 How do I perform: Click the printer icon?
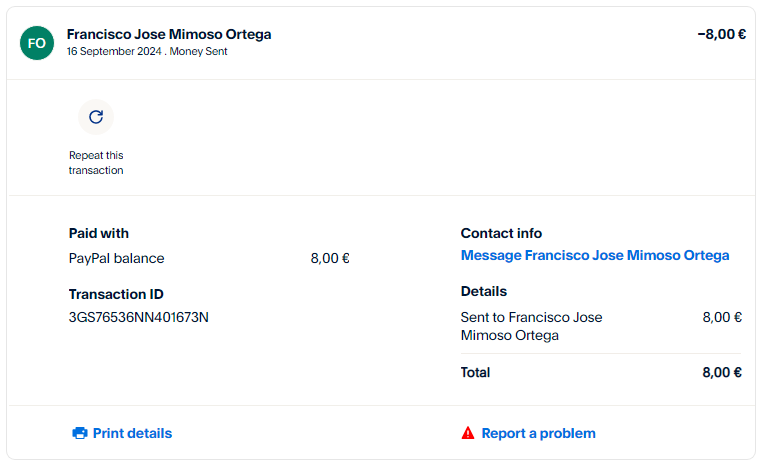click(80, 433)
